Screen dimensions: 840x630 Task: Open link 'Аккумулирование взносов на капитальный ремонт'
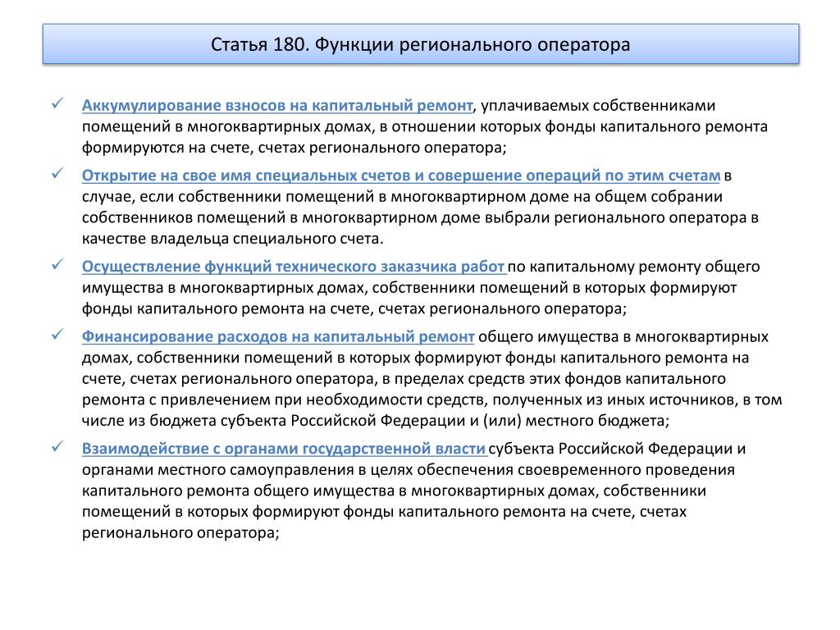click(x=277, y=106)
